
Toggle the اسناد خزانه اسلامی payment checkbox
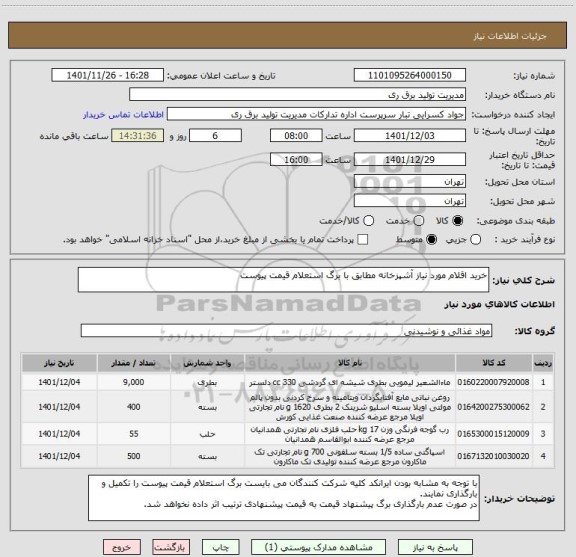363,240
